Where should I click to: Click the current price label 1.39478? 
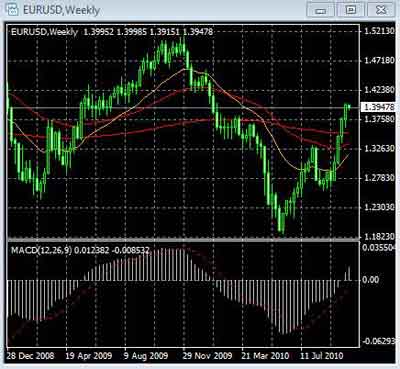(x=379, y=107)
